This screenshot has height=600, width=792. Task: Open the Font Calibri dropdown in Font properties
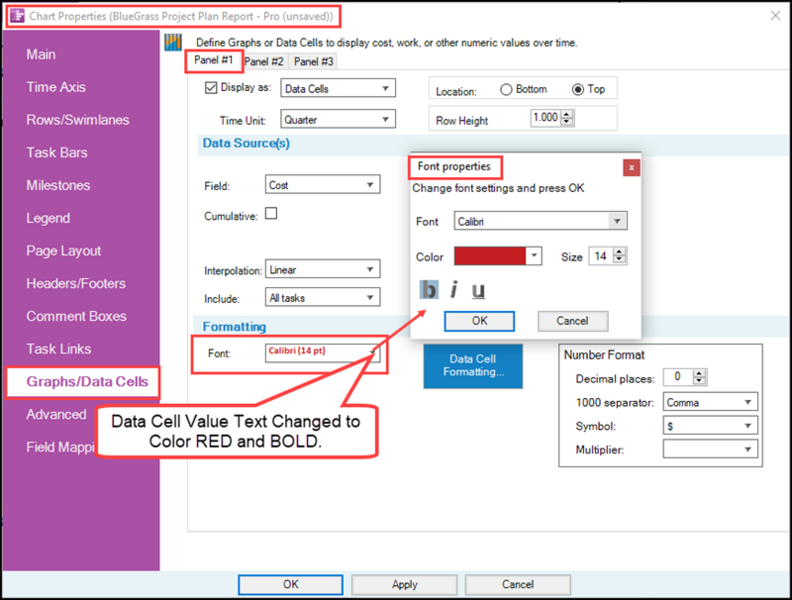540,221
